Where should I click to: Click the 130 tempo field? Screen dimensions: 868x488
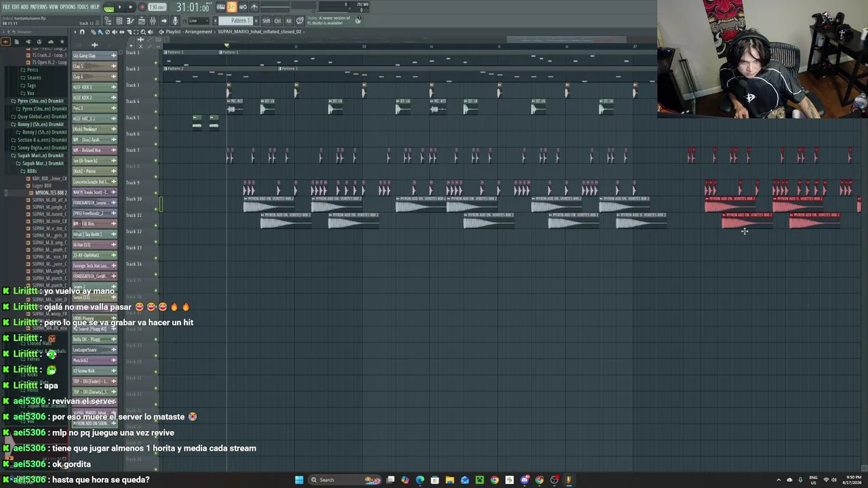click(x=157, y=7)
